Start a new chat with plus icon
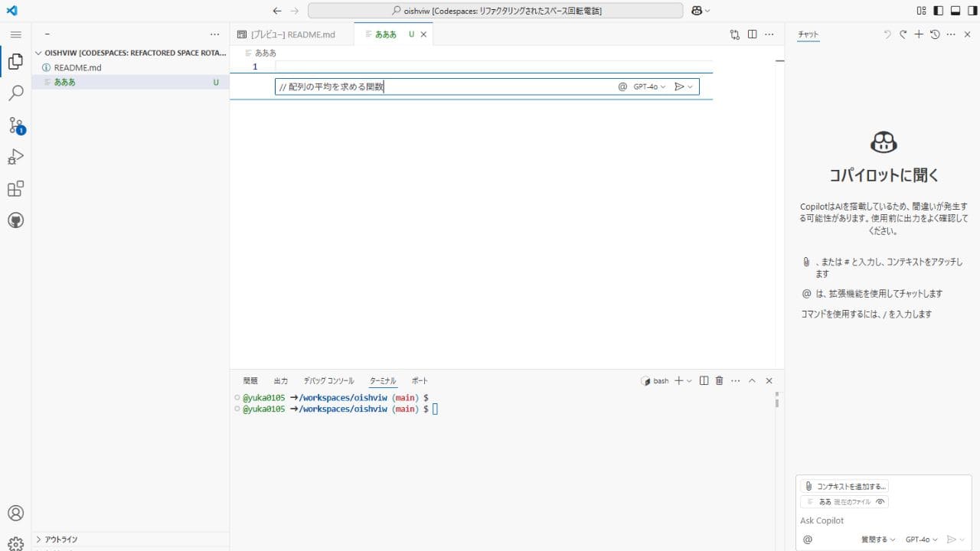Image resolution: width=980 pixels, height=551 pixels. click(920, 34)
